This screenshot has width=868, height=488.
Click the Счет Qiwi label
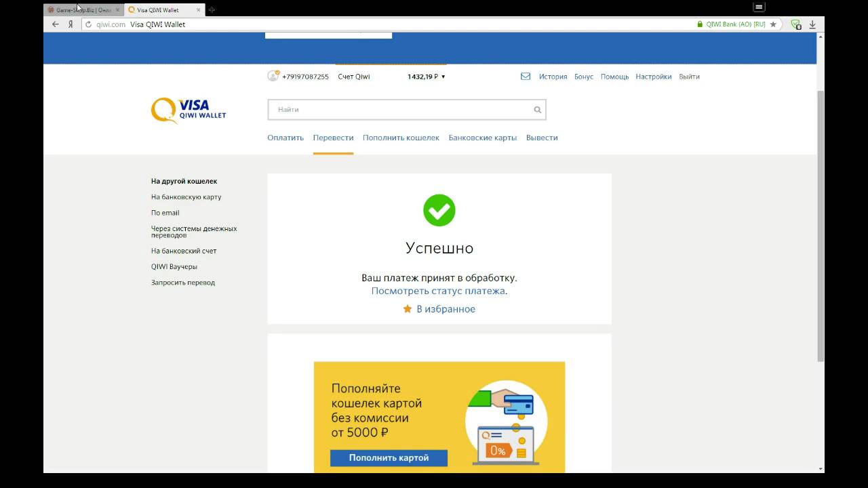(354, 77)
